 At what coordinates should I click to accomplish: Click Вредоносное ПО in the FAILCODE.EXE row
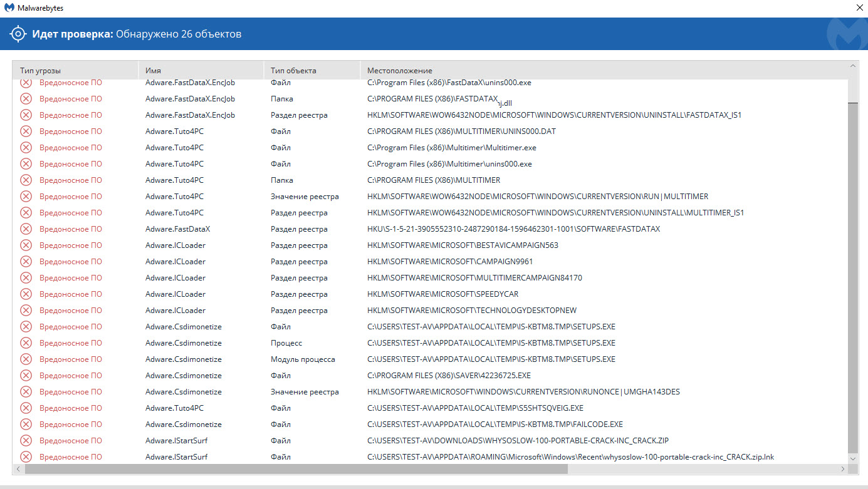(71, 425)
